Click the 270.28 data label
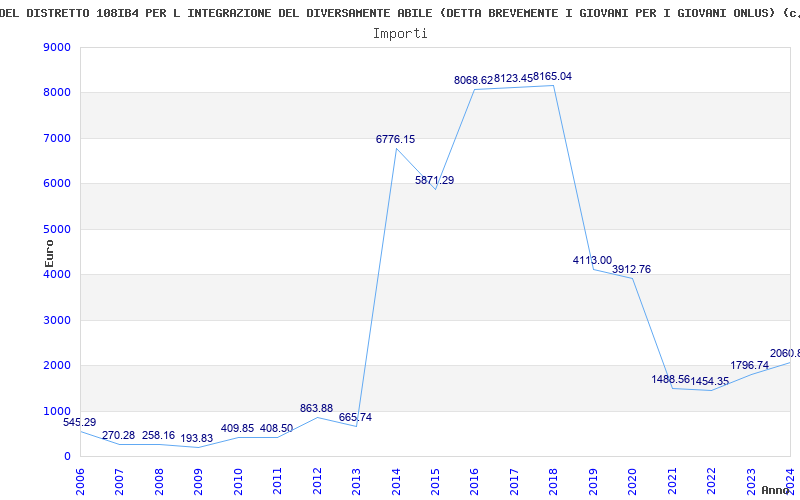800x500 pixels. tap(118, 436)
